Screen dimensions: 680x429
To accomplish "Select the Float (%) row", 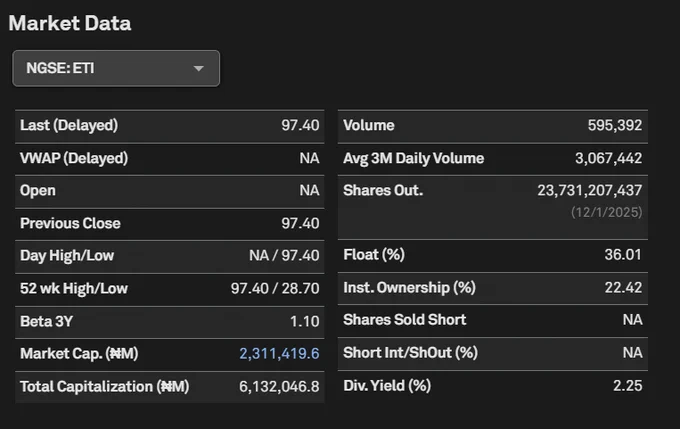I will (x=493, y=255).
